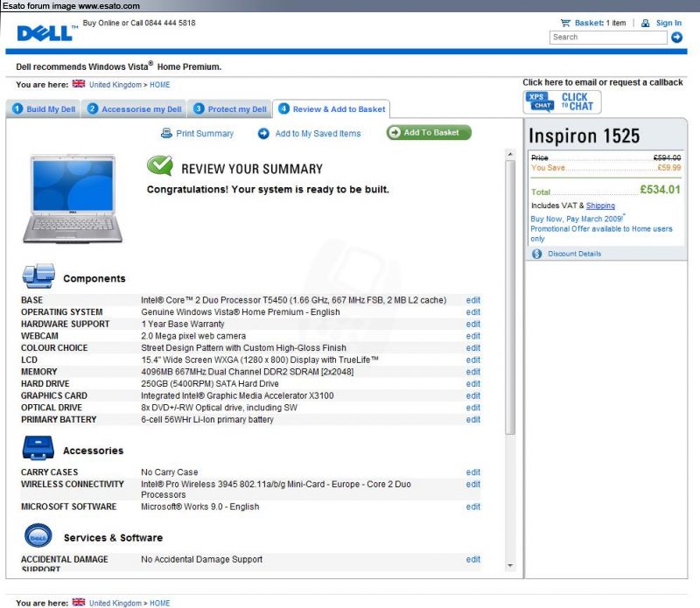Edit the HARD DRIVE selection
The height and width of the screenshot is (608, 700).
(473, 384)
